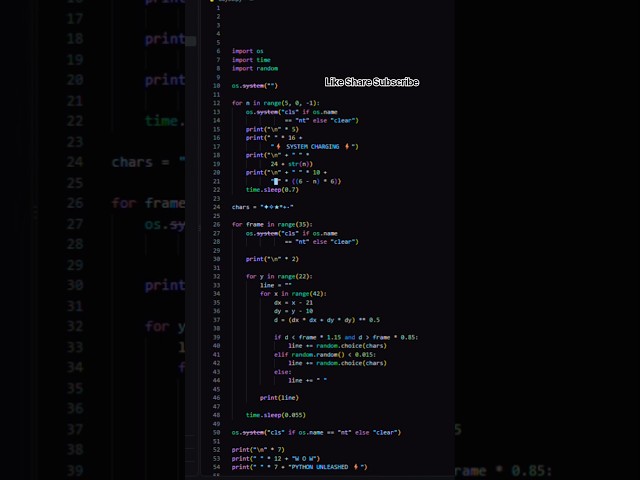Click the 'PYTHON UNLEASHED' print line

[x=300, y=467]
